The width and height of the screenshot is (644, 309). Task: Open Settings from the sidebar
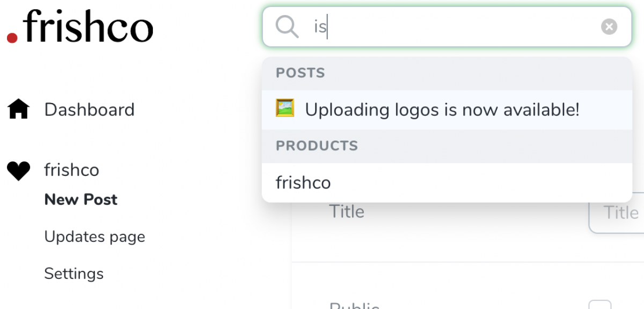click(x=74, y=274)
